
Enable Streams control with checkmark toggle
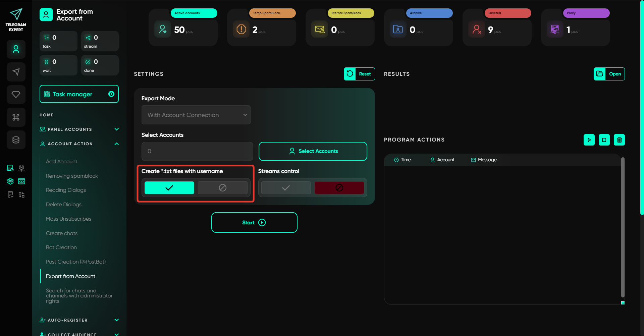pos(286,188)
